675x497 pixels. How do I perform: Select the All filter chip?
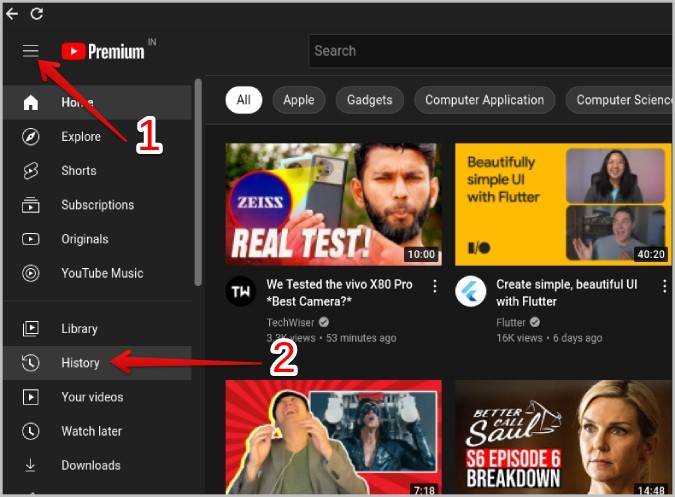pos(244,100)
